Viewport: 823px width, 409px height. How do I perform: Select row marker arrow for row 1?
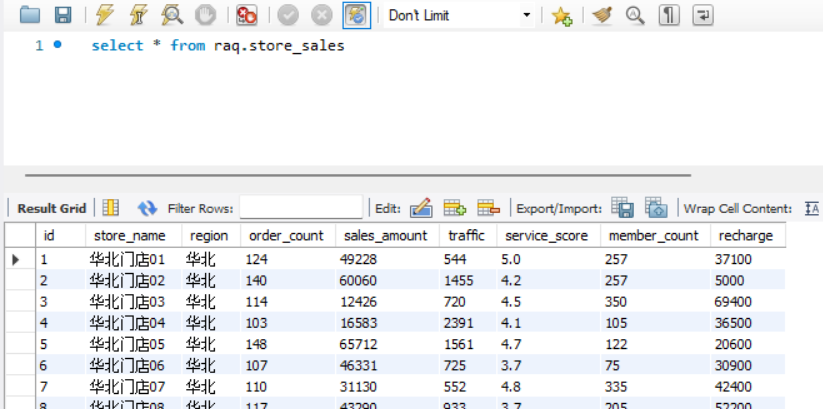[x=16, y=259]
